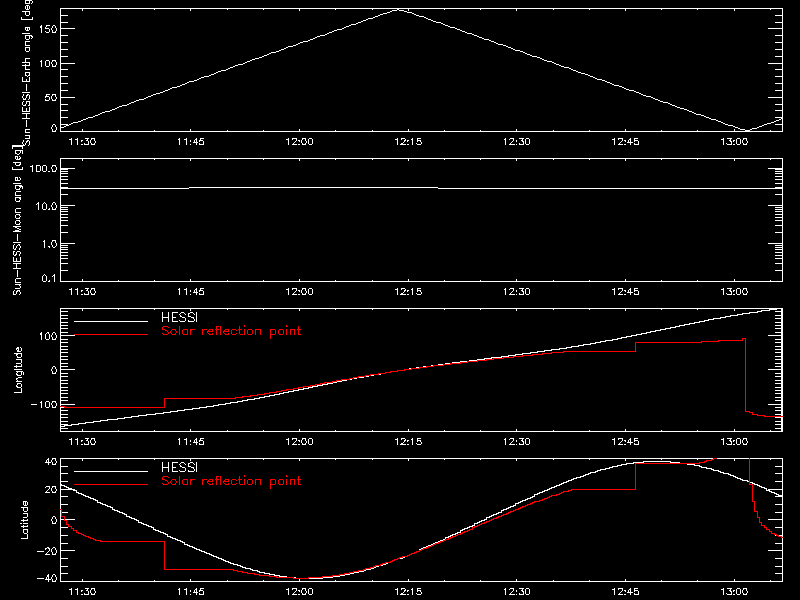Click the 13:00 time label under Moon angle plot
Image resolution: width=800 pixels, height=600 pixels.
tap(734, 292)
